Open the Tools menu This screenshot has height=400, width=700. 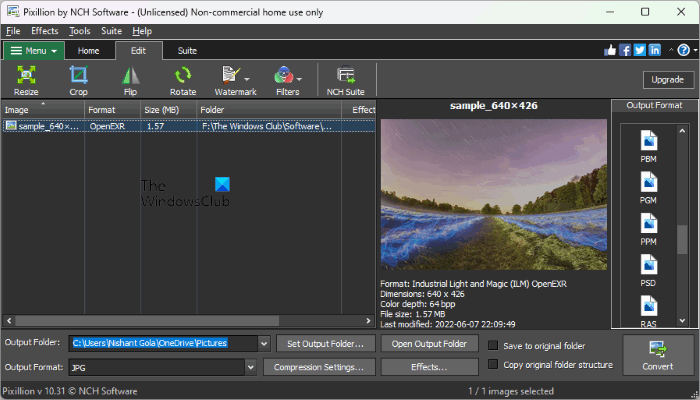pos(80,31)
